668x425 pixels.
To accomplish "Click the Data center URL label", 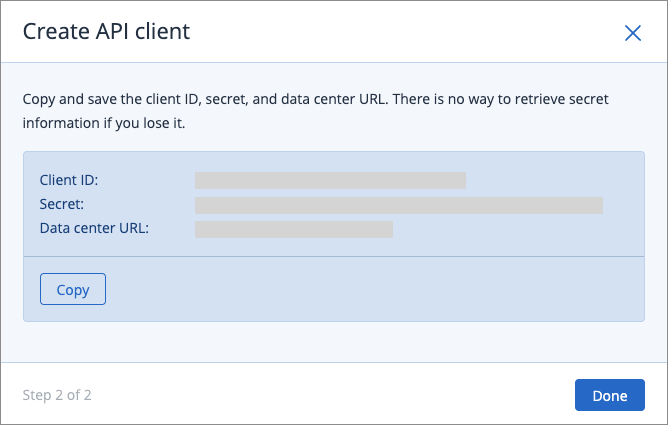I will [94, 228].
